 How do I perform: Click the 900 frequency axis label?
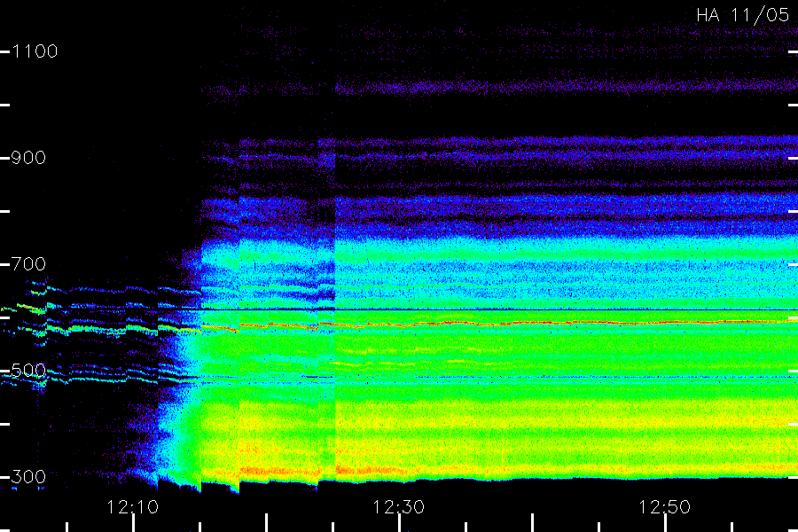point(28,158)
